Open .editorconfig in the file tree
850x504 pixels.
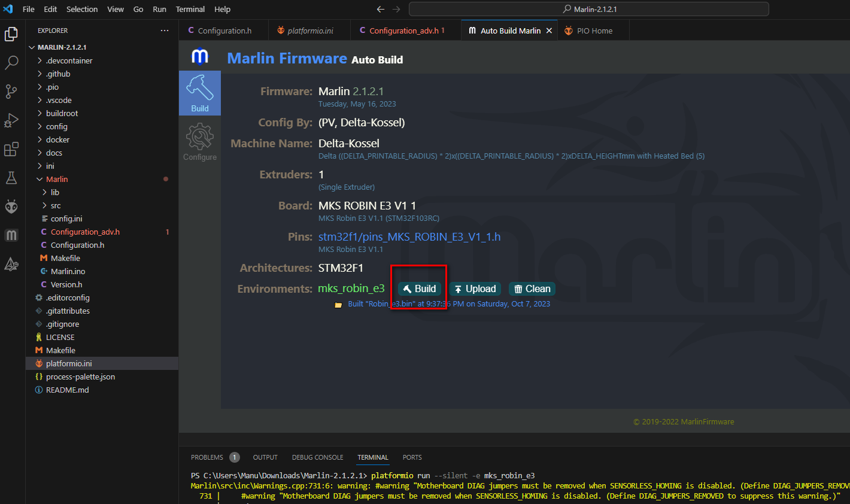click(68, 297)
